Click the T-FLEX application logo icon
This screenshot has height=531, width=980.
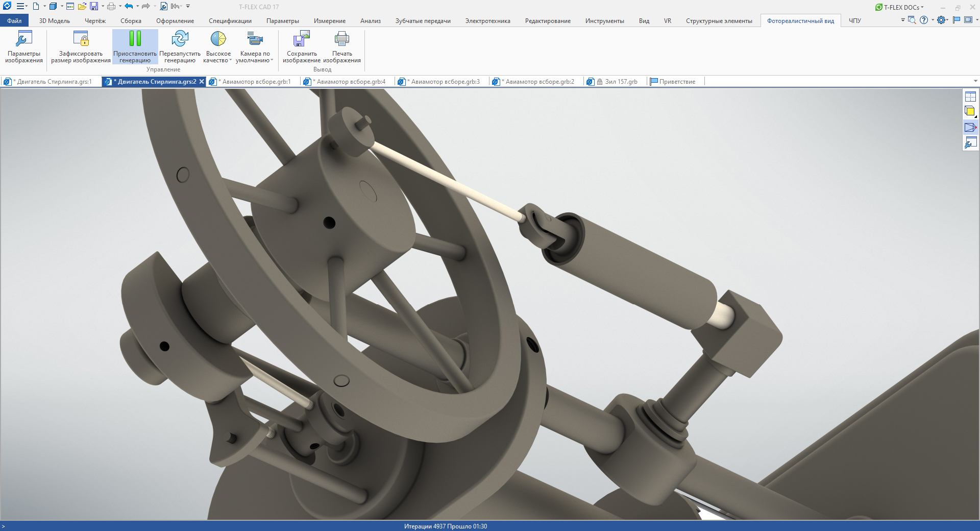pyautogui.click(x=7, y=6)
